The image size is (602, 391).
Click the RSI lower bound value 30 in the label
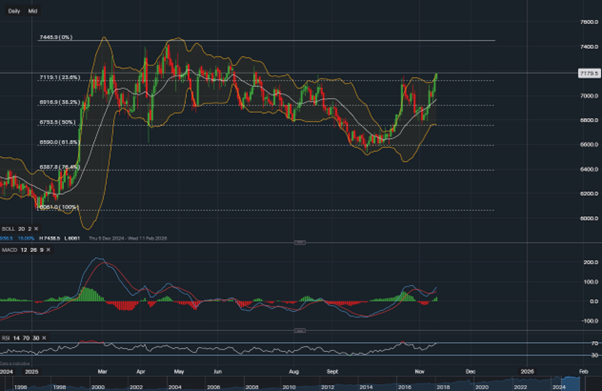point(36,338)
